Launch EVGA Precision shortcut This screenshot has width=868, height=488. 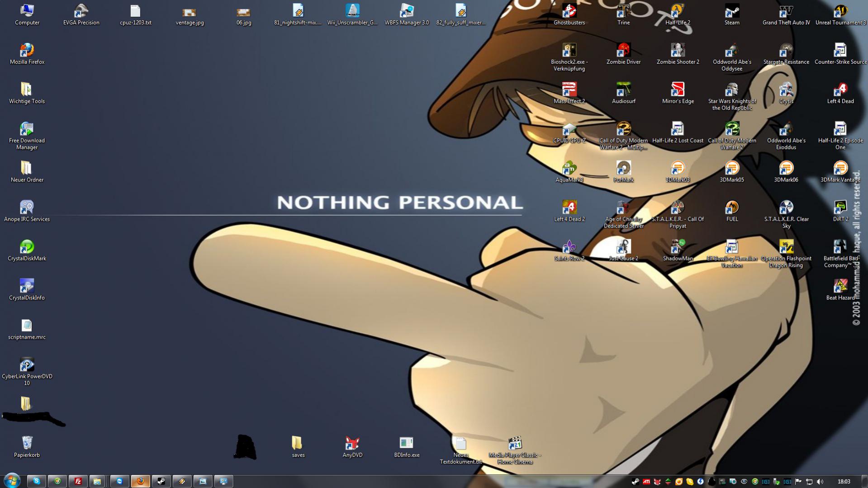81,14
